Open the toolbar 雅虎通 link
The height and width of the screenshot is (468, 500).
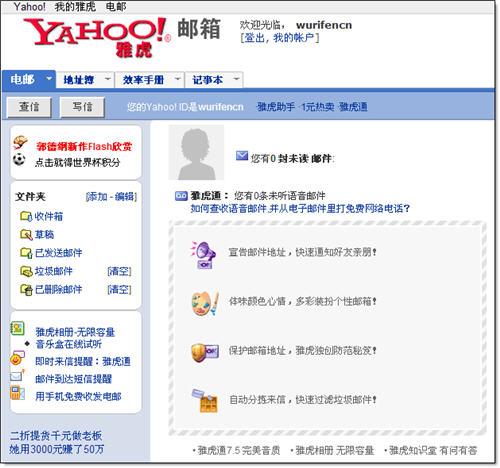353,107
